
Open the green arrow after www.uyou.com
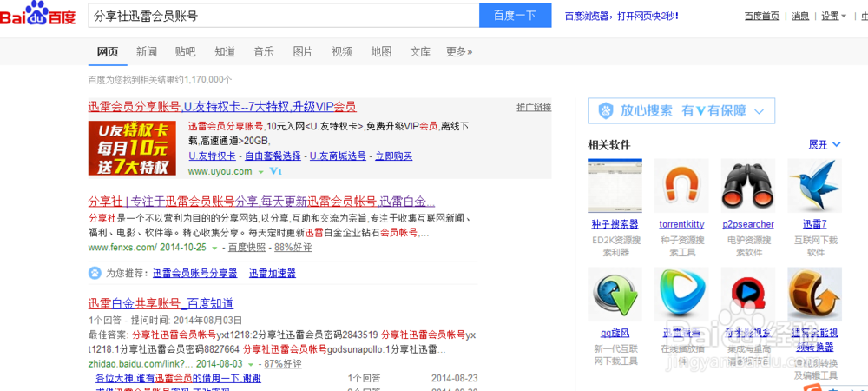[x=260, y=172]
